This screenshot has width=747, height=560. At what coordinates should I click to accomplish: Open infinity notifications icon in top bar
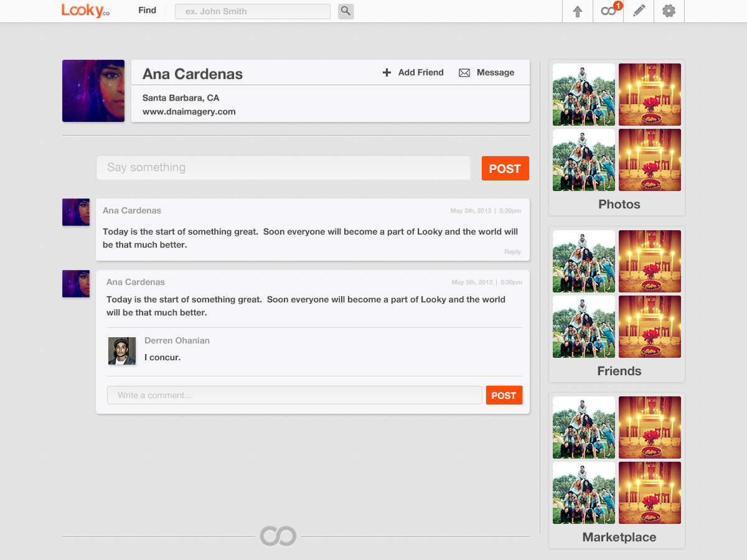[608, 11]
